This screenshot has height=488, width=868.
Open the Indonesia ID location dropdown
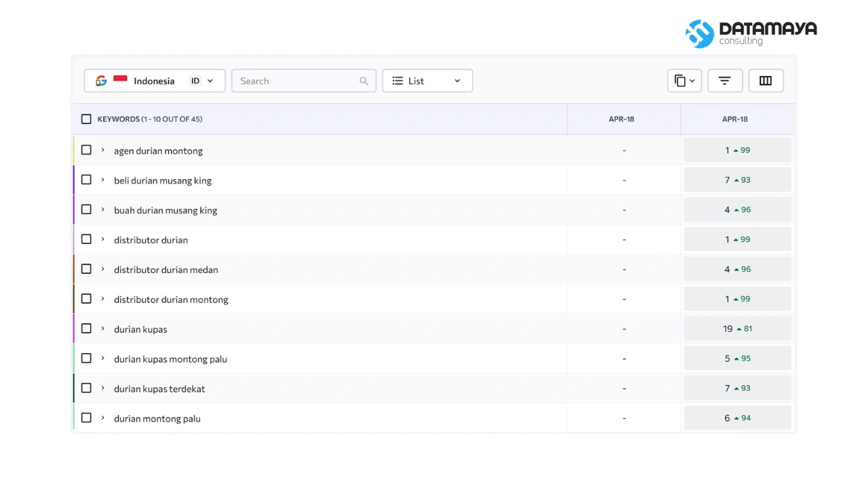tap(155, 81)
